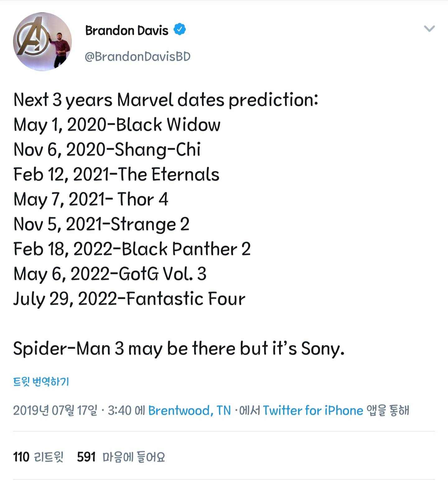Viewport: 448px width, 481px height.
Task: Click the Brandon Davis display name
Action: pyautogui.click(x=127, y=30)
